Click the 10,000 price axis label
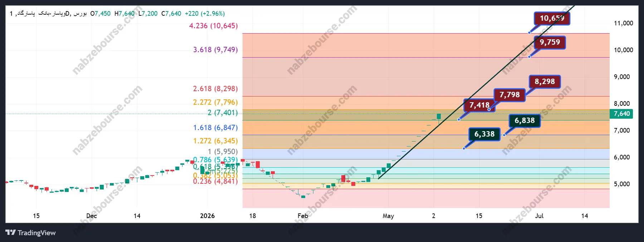644x242 pixels. pos(623,50)
